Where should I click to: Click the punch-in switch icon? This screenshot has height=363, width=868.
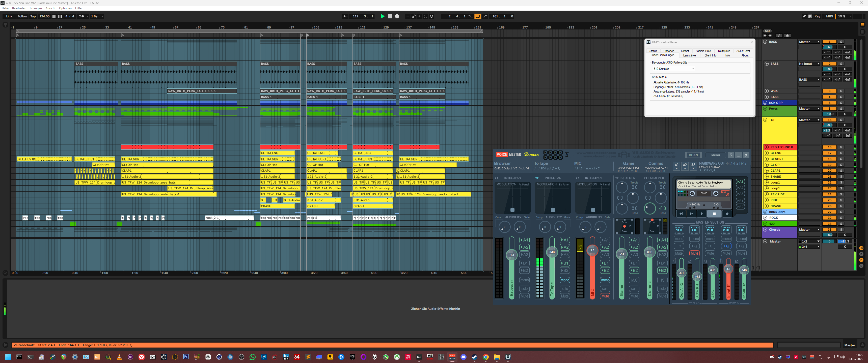(x=470, y=16)
